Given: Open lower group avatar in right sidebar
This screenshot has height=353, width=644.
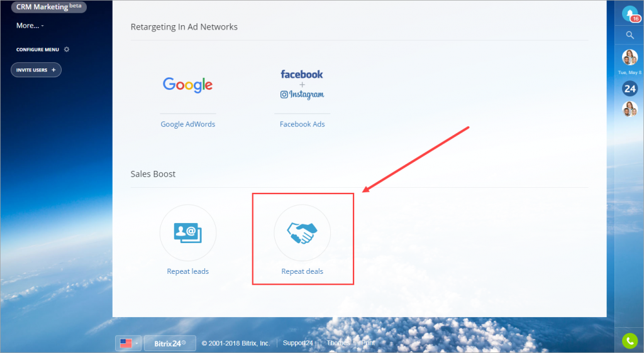Looking at the screenshot, I should point(630,109).
